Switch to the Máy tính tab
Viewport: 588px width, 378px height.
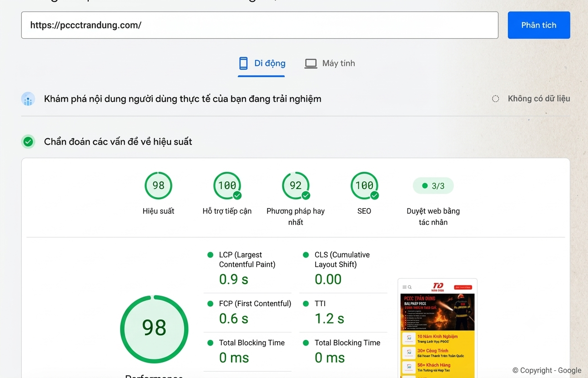click(x=330, y=63)
